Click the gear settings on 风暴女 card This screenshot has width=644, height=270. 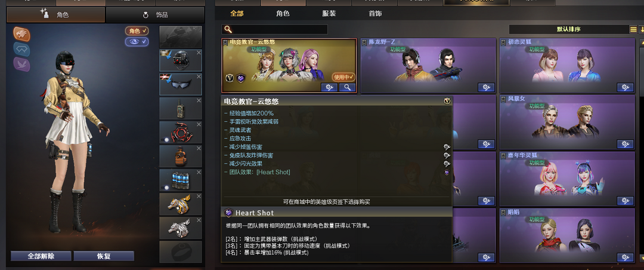click(625, 143)
